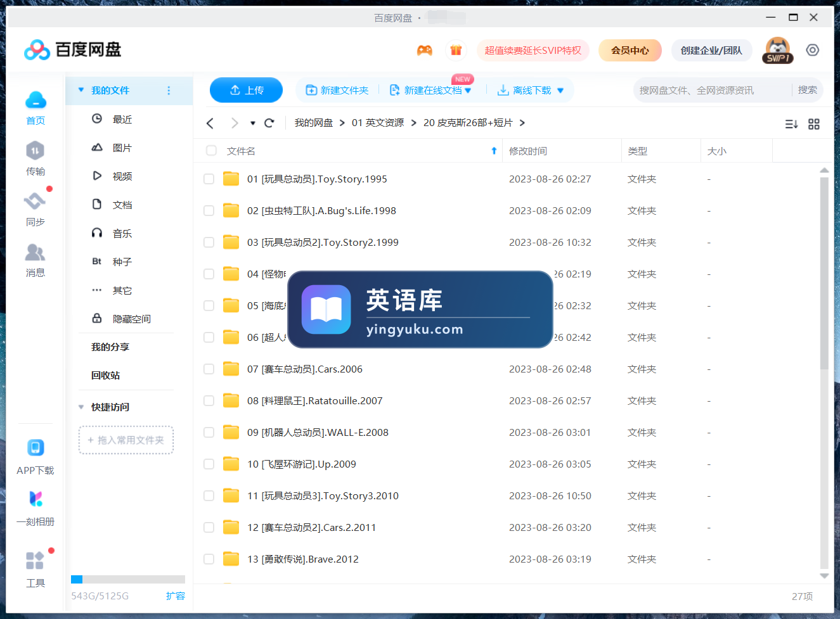Expand chevron after 20 皮克斯26部+短片

522,123
